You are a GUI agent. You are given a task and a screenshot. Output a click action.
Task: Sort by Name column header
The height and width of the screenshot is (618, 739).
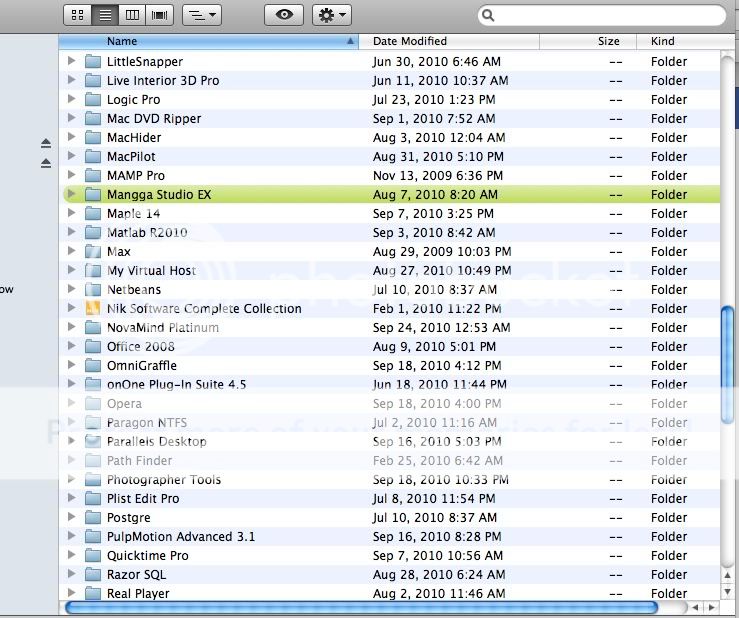209,41
